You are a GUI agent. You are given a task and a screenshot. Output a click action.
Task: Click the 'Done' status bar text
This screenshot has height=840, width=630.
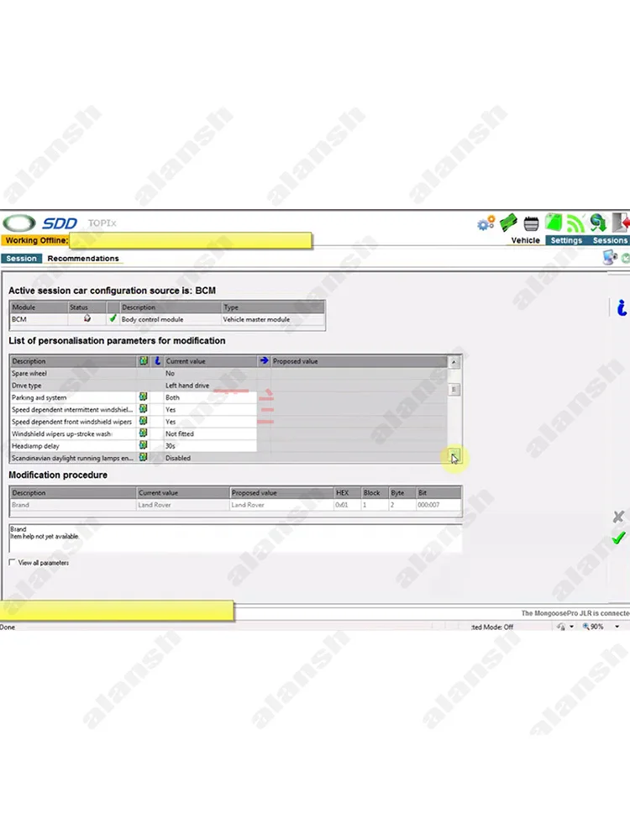pos(8,627)
